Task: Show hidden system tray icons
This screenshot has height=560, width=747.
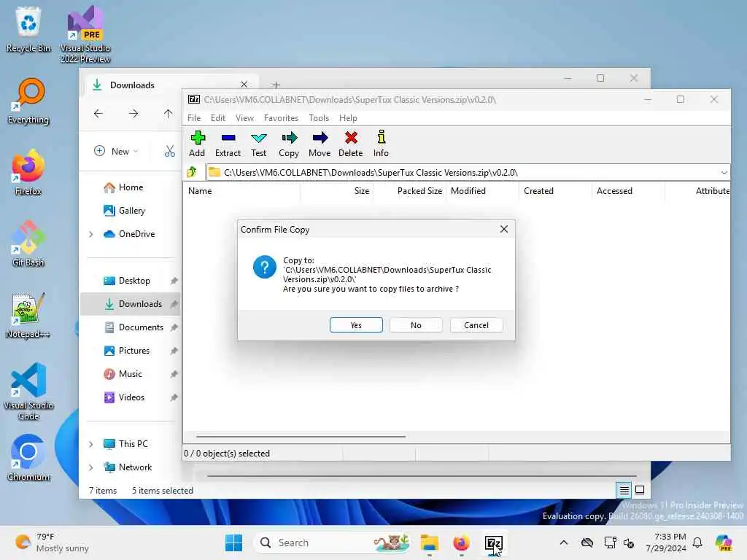Action: click(x=564, y=542)
